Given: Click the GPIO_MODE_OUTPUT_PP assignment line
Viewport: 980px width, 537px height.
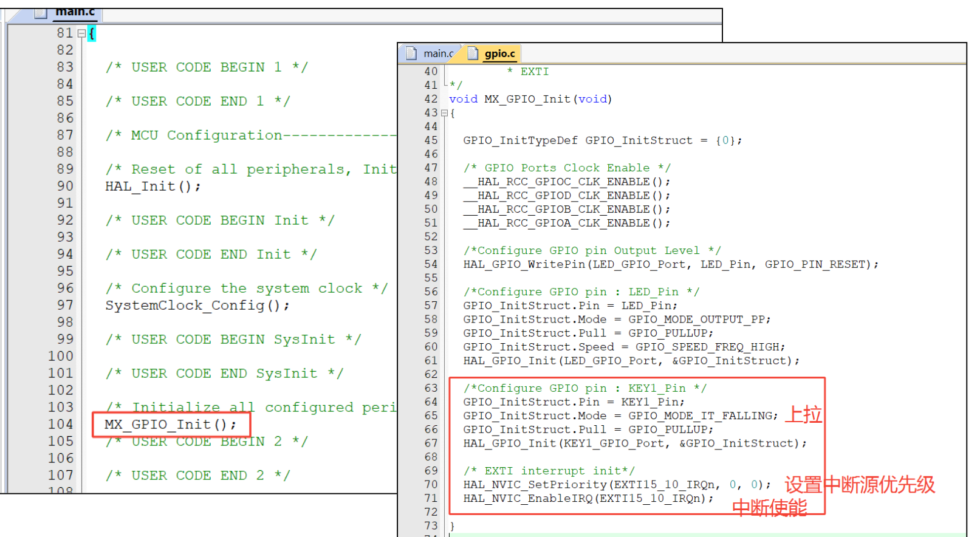Looking at the screenshot, I should tap(617, 320).
